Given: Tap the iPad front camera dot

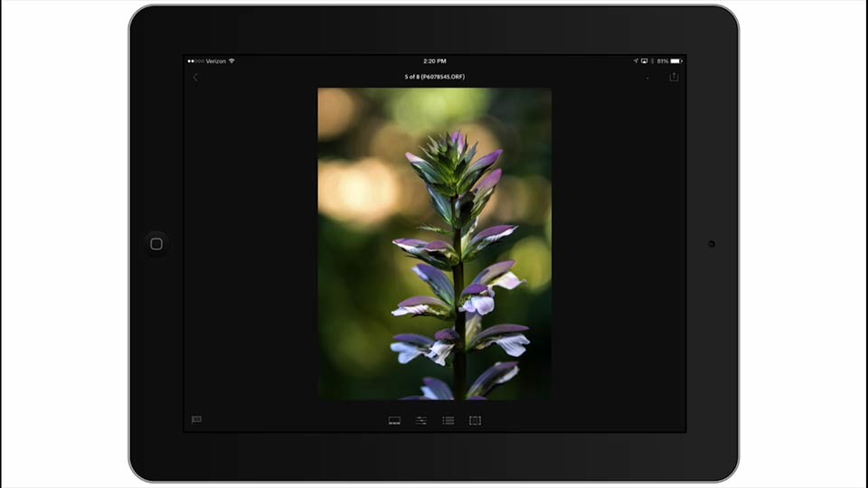Looking at the screenshot, I should [712, 244].
